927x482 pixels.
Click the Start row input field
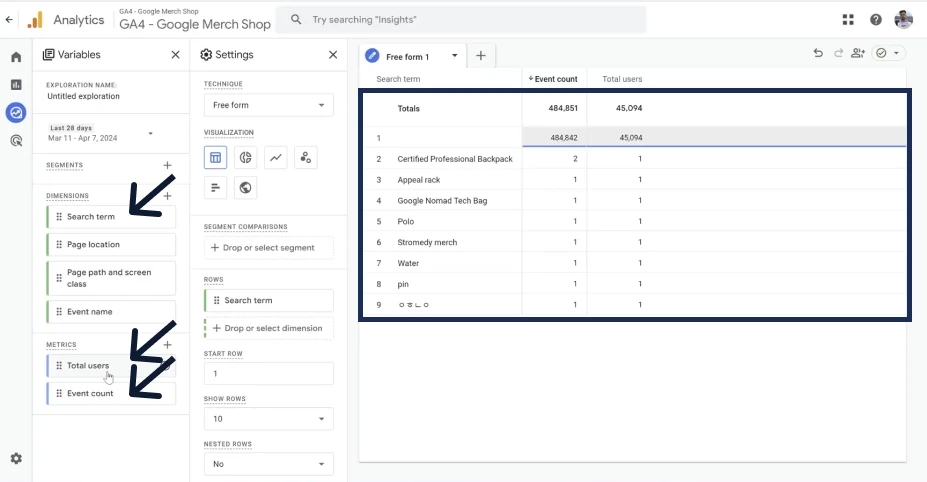click(268, 374)
